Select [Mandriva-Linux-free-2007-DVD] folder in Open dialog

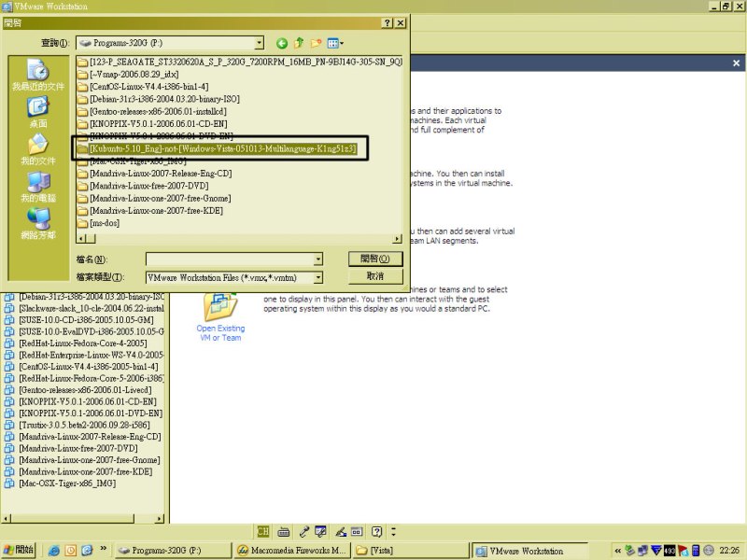[x=143, y=186]
